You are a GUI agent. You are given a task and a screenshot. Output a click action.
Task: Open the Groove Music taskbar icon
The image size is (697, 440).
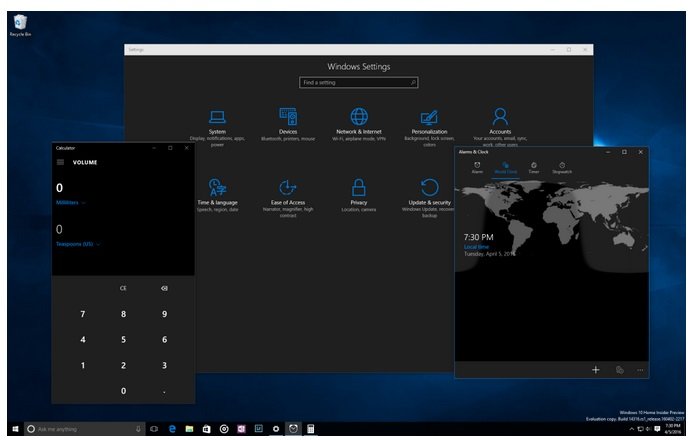(224, 429)
